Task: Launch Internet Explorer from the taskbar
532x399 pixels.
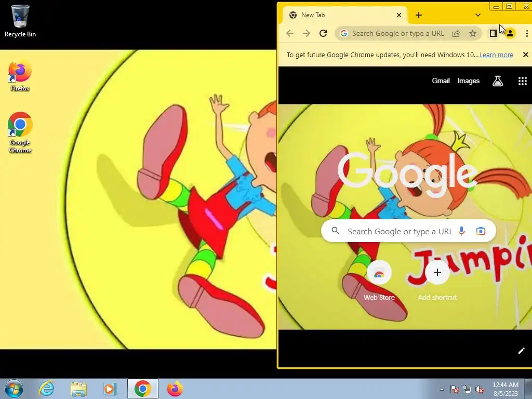Action: coord(46,389)
